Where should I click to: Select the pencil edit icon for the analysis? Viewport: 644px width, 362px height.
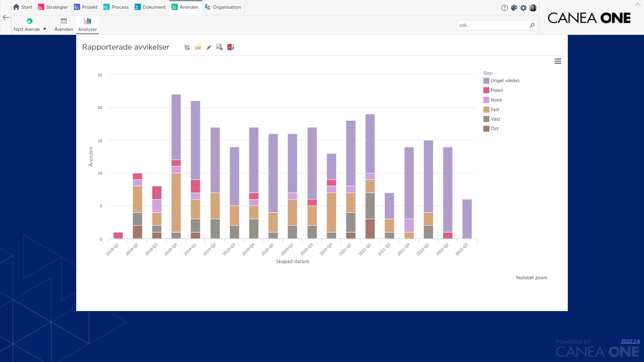(209, 47)
